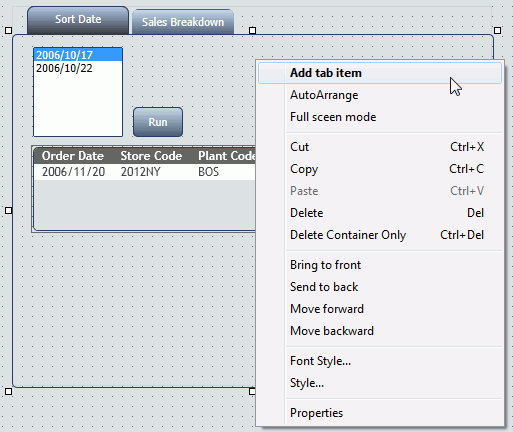Select AutoArrange in the context menu
513x432 pixels.
click(x=380, y=95)
